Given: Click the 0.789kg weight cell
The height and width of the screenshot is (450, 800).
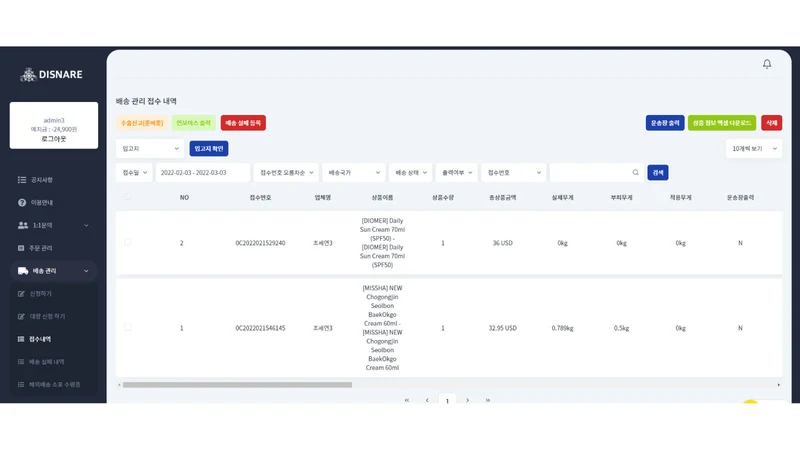Looking at the screenshot, I should point(562,328).
